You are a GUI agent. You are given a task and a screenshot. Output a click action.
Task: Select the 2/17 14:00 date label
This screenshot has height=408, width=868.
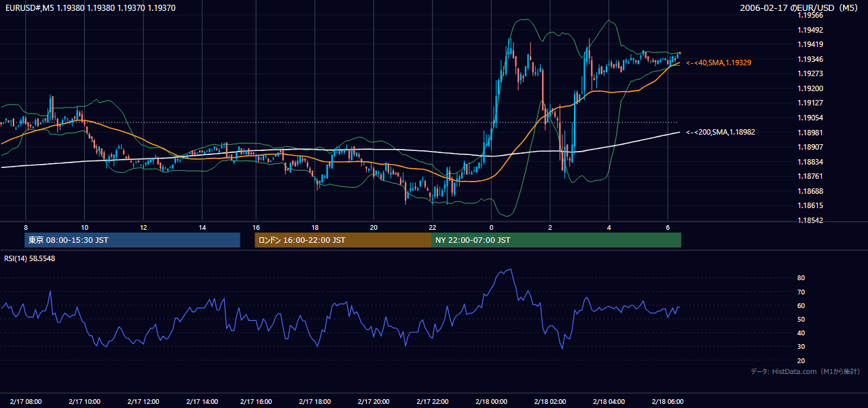coord(201,402)
